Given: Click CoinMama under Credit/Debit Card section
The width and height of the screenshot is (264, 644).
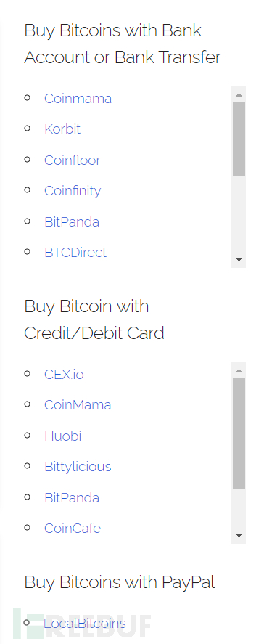Looking at the screenshot, I should point(78,405).
